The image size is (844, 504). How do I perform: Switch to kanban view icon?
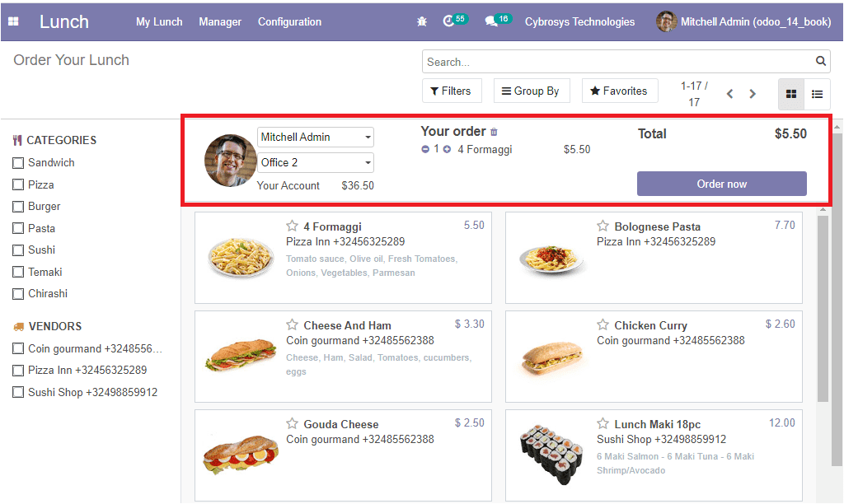coord(790,94)
